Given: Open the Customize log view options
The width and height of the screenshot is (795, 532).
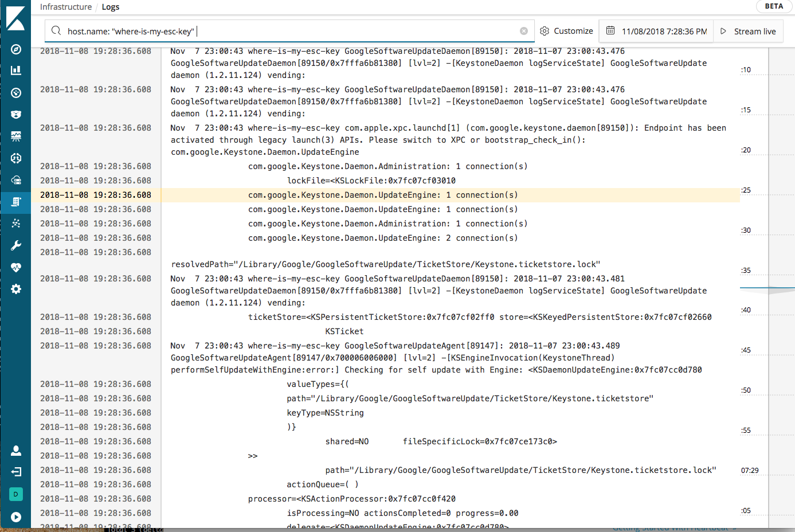Looking at the screenshot, I should click(x=566, y=31).
